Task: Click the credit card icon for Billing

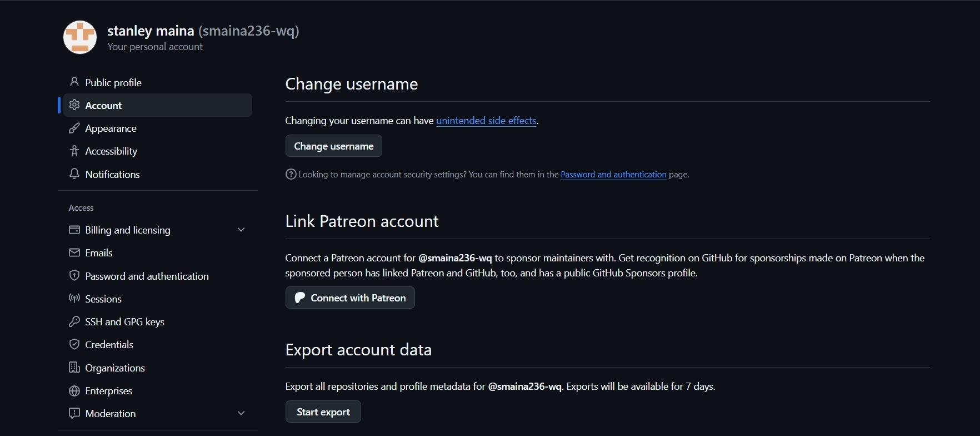Action: pos(74,230)
